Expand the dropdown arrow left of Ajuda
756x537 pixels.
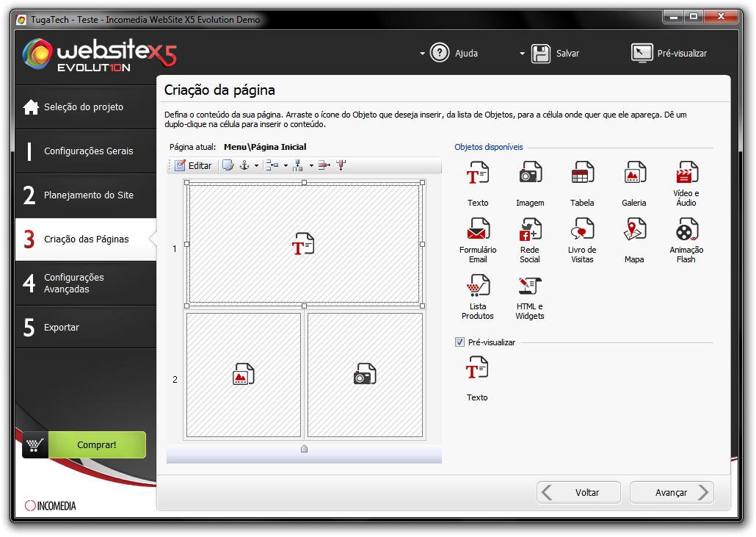(x=422, y=54)
